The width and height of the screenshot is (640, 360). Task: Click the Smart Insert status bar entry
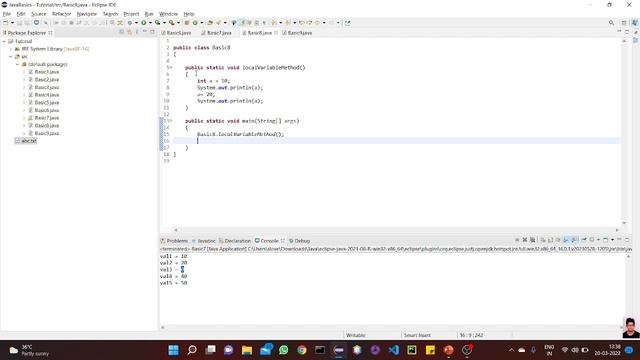(x=417, y=335)
